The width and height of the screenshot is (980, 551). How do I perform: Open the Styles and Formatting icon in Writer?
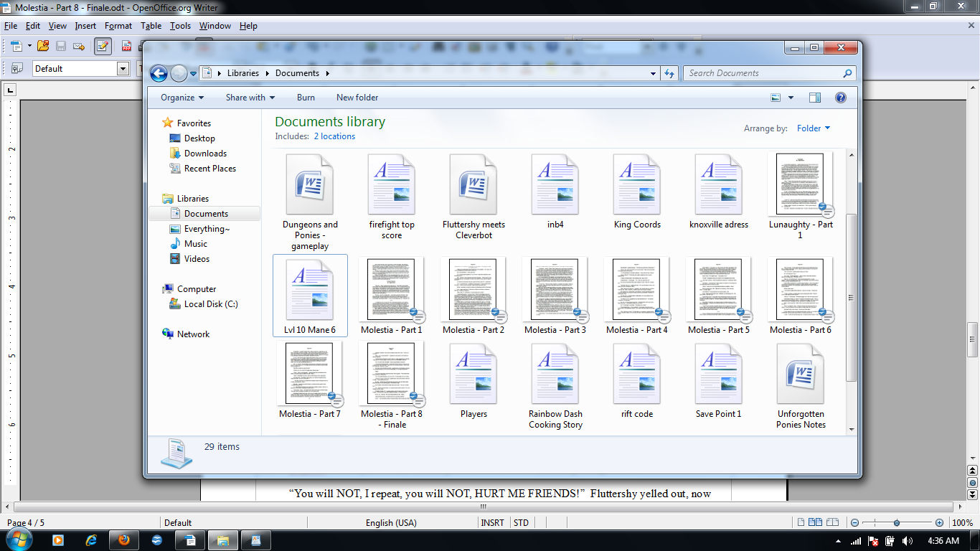tap(17, 69)
